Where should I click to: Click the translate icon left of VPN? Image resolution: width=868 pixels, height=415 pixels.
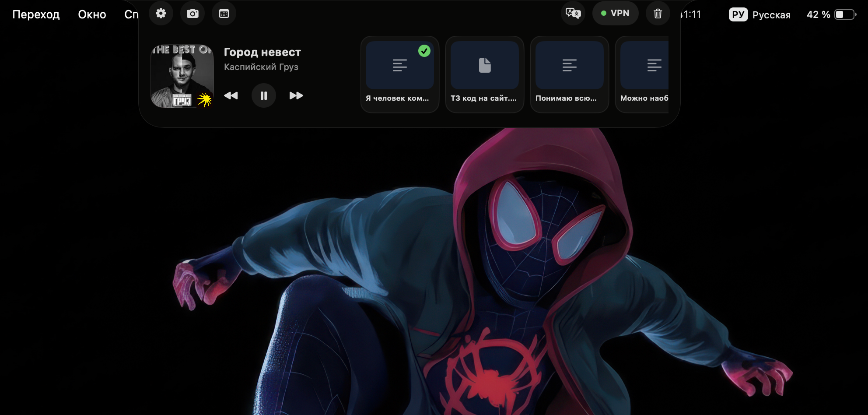tap(573, 14)
